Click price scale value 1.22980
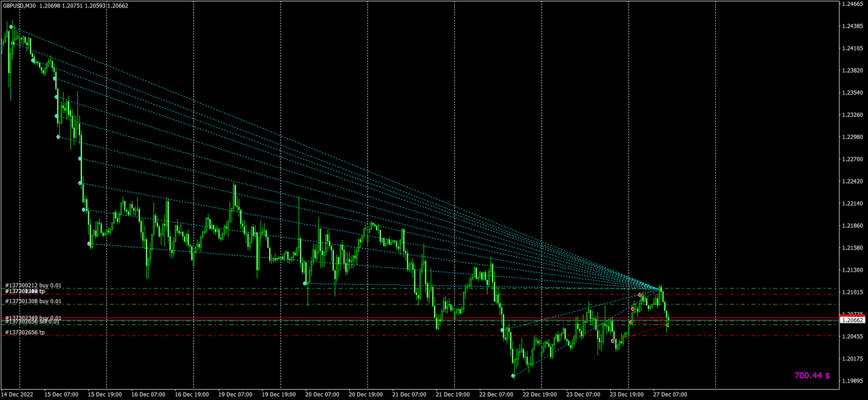868x400 pixels. click(853, 137)
